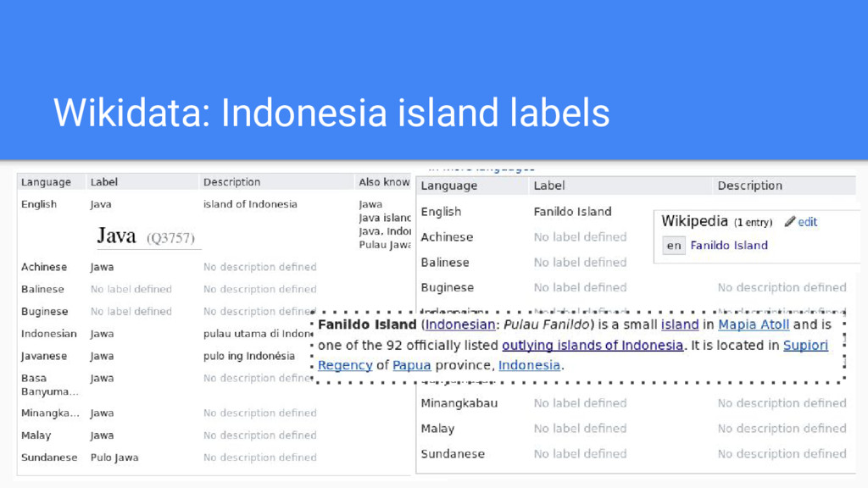The width and height of the screenshot is (868, 488).
Task: Click the Achinese row in Java table
Action: 214,267
